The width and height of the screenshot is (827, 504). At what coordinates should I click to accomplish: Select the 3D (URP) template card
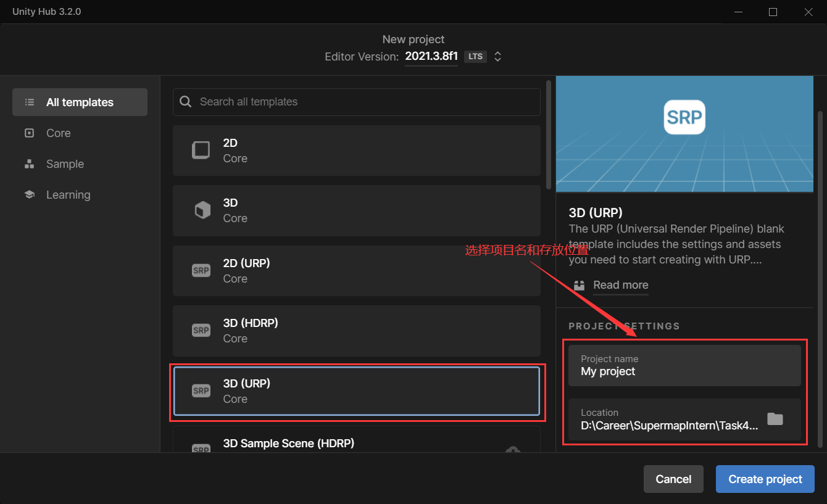[x=357, y=391]
